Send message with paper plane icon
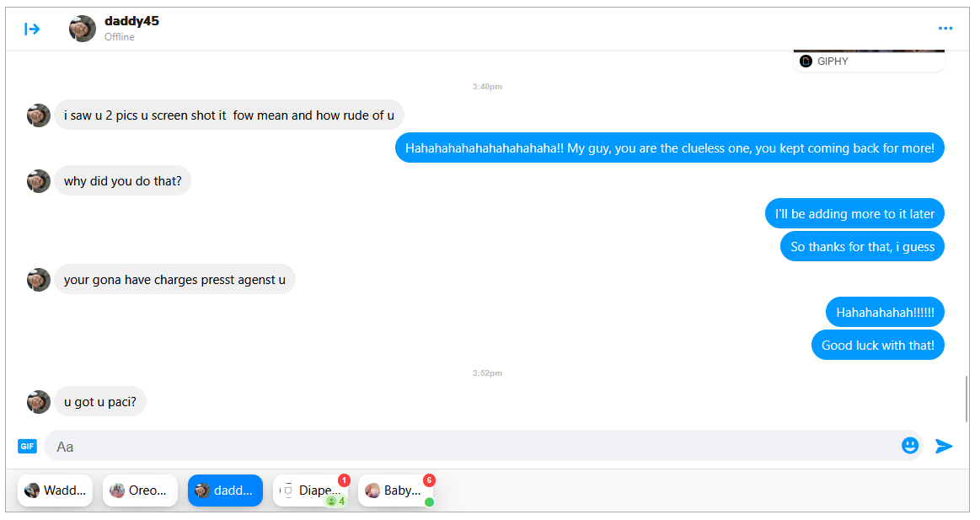The height and width of the screenshot is (520, 980). (x=944, y=446)
